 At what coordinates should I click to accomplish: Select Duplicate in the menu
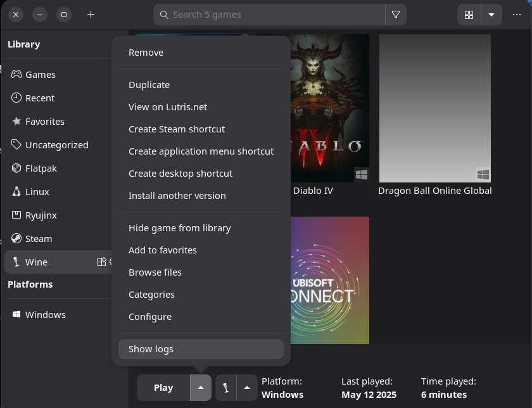tap(201, 85)
